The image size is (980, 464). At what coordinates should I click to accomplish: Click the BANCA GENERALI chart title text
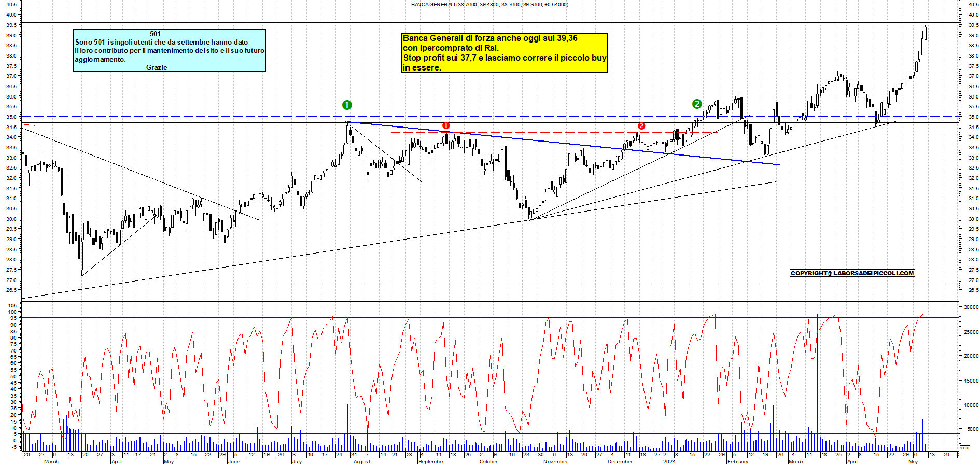[x=489, y=5]
